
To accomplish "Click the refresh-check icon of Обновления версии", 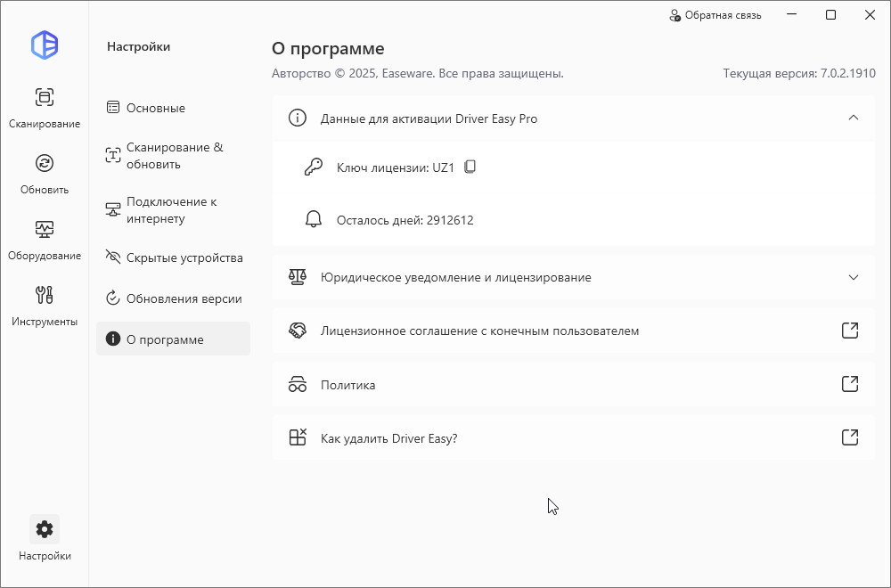I will [113, 298].
